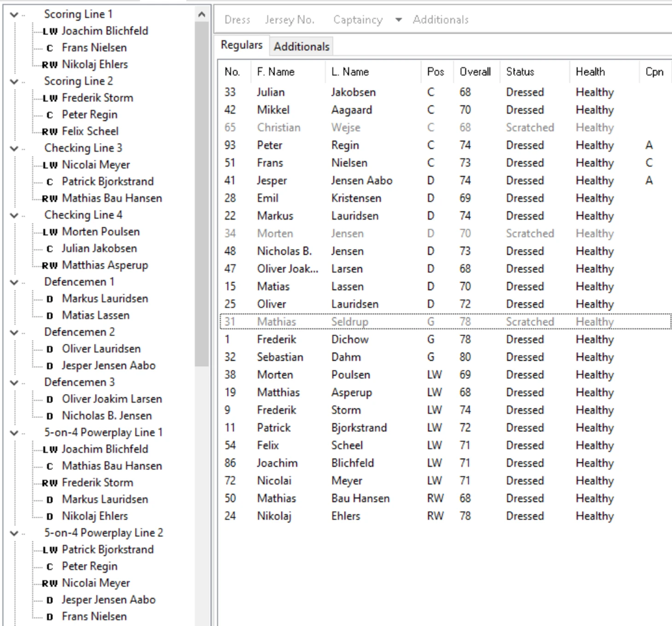Click the LW icon beside Morten Poulsen

[50, 232]
